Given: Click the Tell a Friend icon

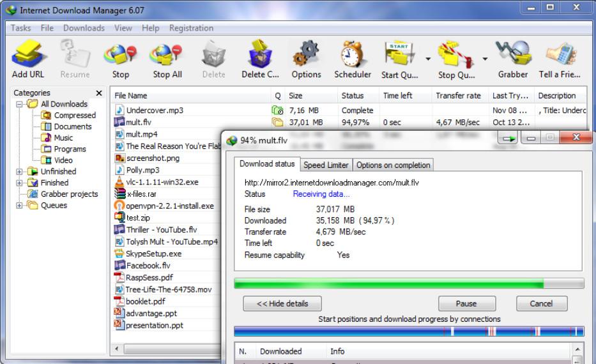Looking at the screenshot, I should coord(559,56).
